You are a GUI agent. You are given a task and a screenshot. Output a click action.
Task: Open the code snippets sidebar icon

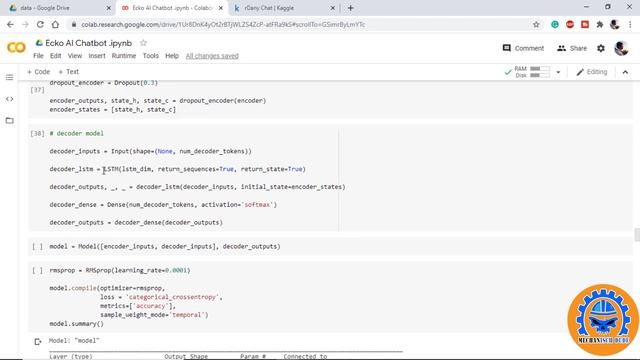9,99
